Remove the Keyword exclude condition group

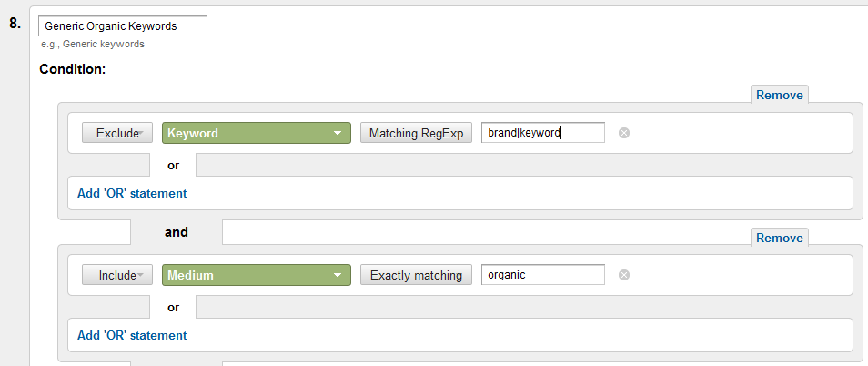click(x=780, y=96)
